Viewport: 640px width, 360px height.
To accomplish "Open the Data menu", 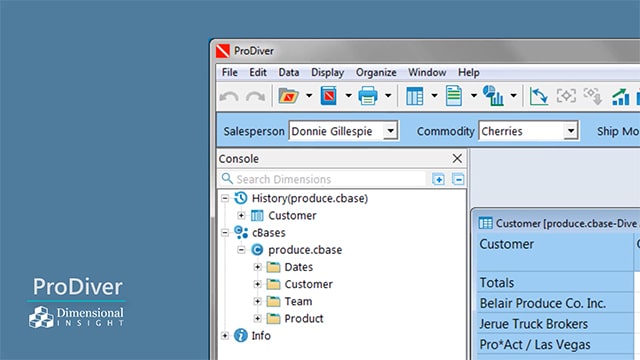I will (289, 73).
